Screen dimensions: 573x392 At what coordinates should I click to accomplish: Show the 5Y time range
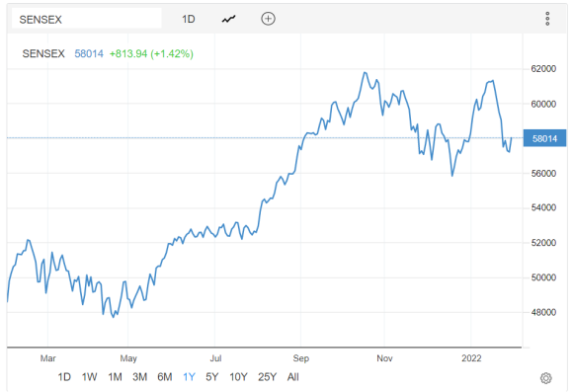212,377
